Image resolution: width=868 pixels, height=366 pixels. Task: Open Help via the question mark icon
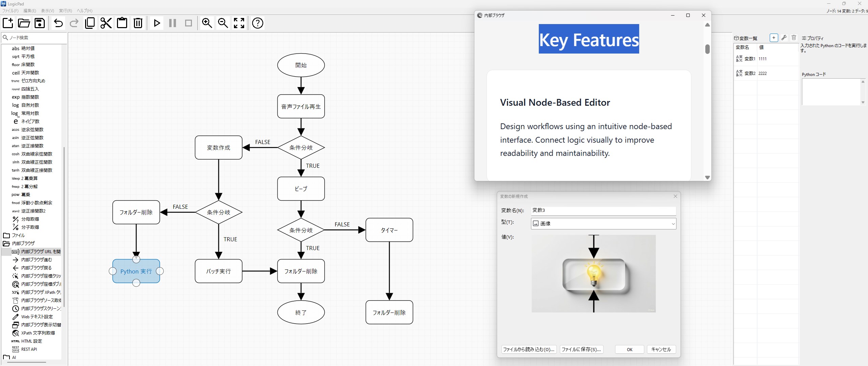258,23
